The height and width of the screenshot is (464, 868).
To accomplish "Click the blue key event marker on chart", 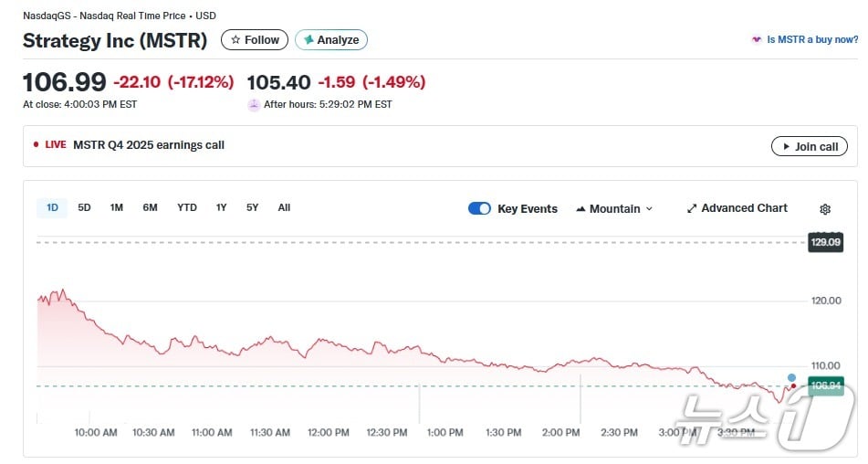I will tap(791, 377).
